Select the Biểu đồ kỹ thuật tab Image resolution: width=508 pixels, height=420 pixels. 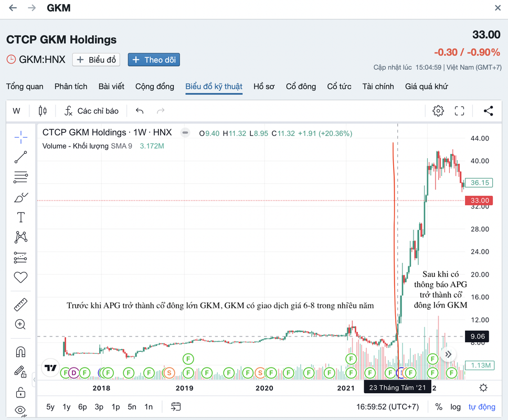[214, 87]
